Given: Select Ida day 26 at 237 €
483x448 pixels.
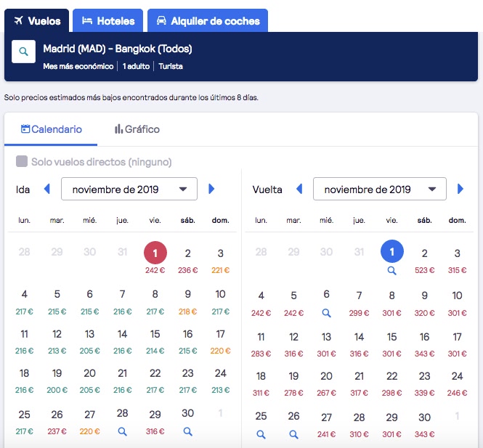Looking at the screenshot, I should pyautogui.click(x=57, y=422).
